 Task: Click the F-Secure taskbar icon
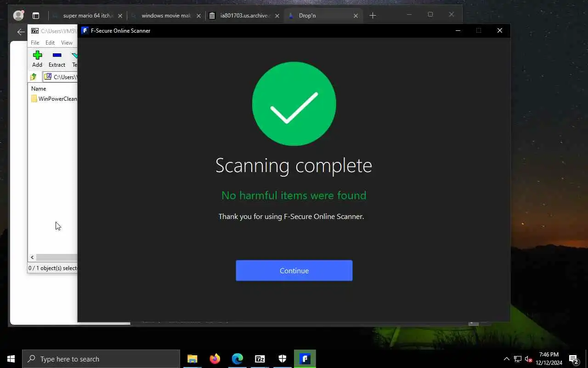click(305, 359)
